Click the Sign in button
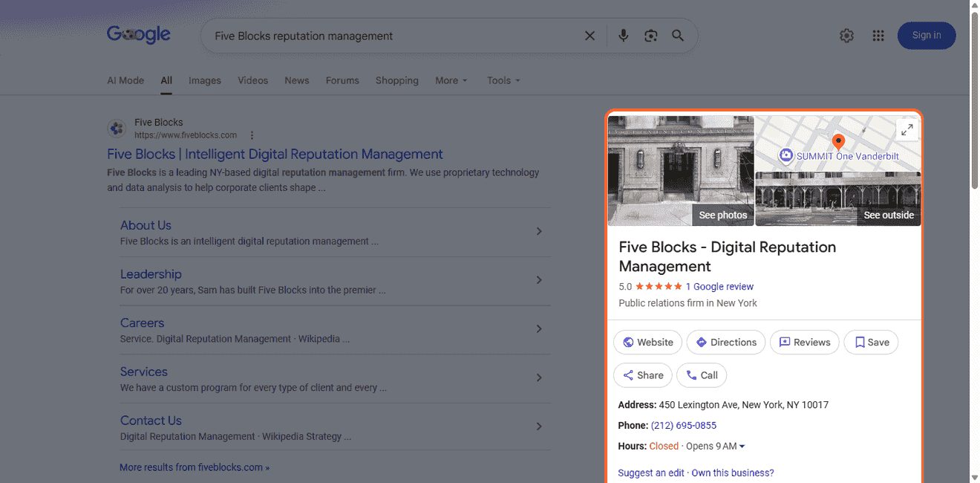 click(x=927, y=36)
